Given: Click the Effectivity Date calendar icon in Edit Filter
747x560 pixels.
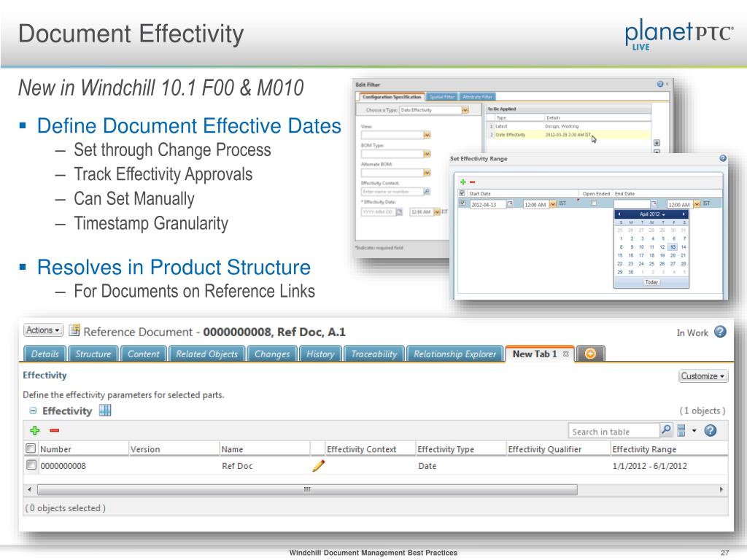Looking at the screenshot, I should [399, 212].
